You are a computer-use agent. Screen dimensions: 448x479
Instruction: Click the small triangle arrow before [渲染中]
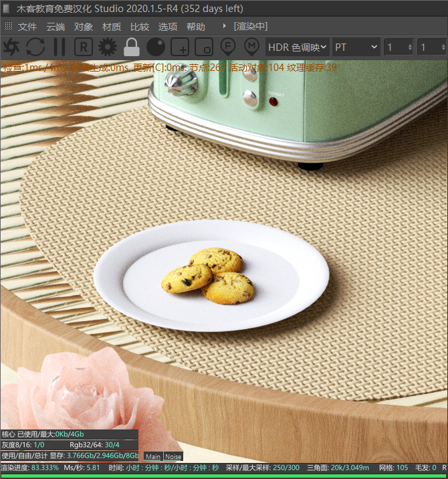coord(225,26)
